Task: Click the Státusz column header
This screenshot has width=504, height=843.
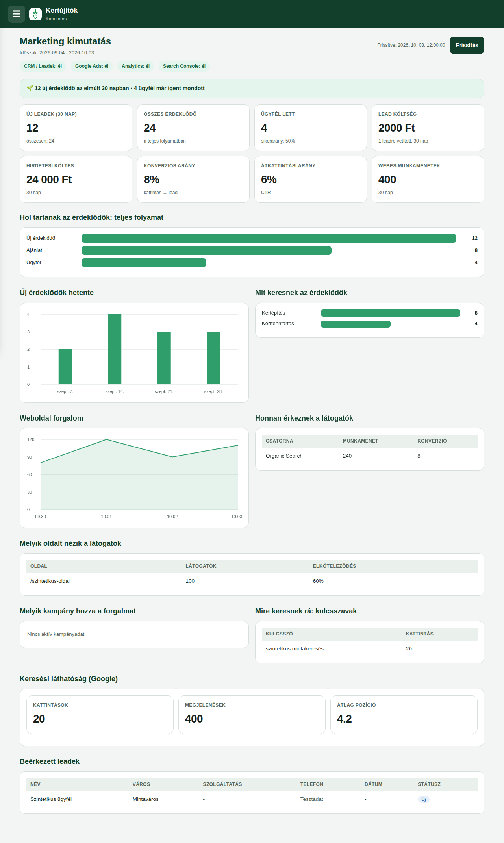Action: (429, 784)
